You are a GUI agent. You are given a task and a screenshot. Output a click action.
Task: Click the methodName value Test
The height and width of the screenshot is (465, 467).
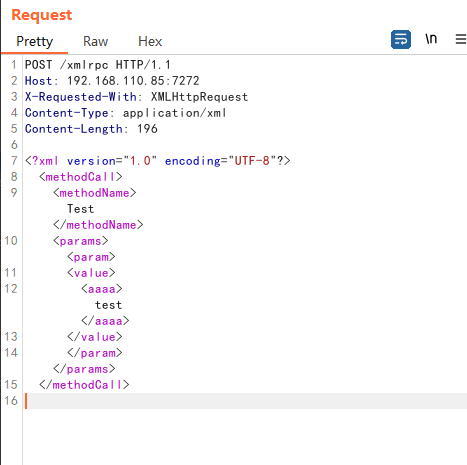(x=81, y=209)
